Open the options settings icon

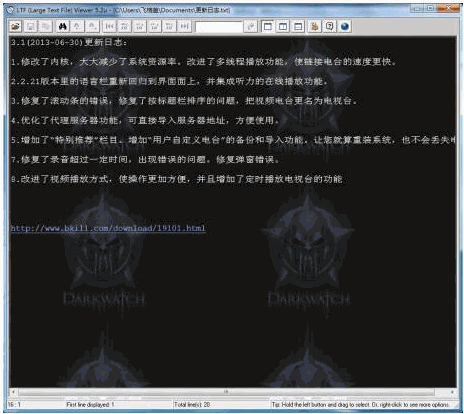tap(314, 26)
